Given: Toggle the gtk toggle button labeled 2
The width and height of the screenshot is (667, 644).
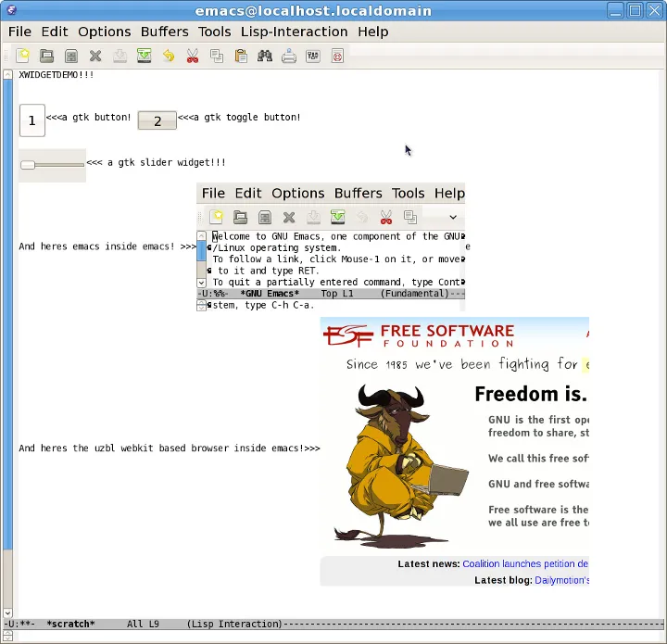Looking at the screenshot, I should coord(157,120).
